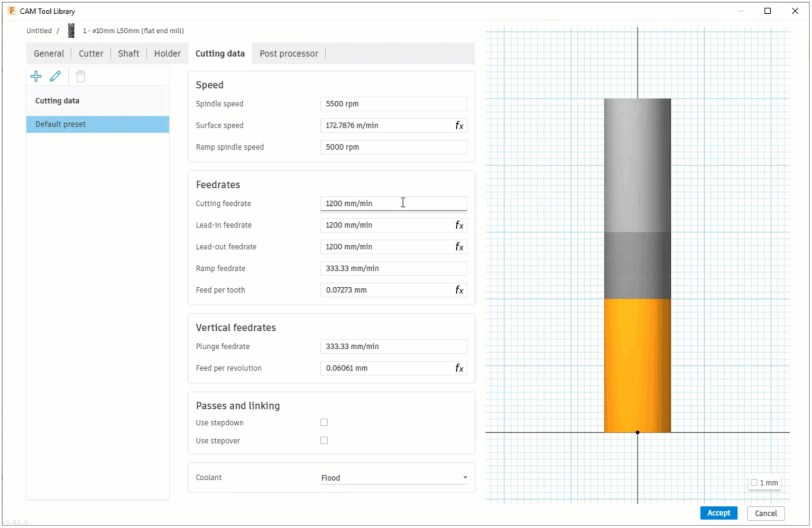This screenshot has width=812, height=528.
Task: Open the fx expression for Feed per tooth
Action: pyautogui.click(x=459, y=290)
